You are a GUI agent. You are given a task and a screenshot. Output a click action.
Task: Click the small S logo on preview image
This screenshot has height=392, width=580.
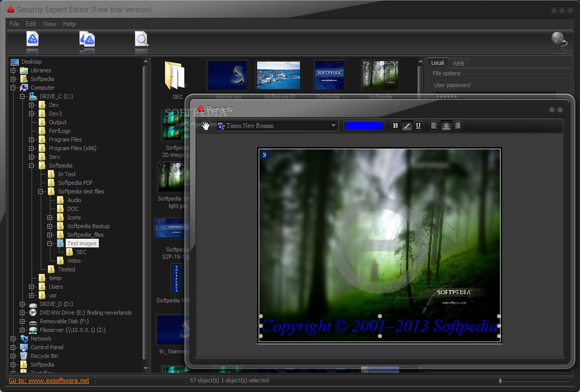click(x=264, y=155)
